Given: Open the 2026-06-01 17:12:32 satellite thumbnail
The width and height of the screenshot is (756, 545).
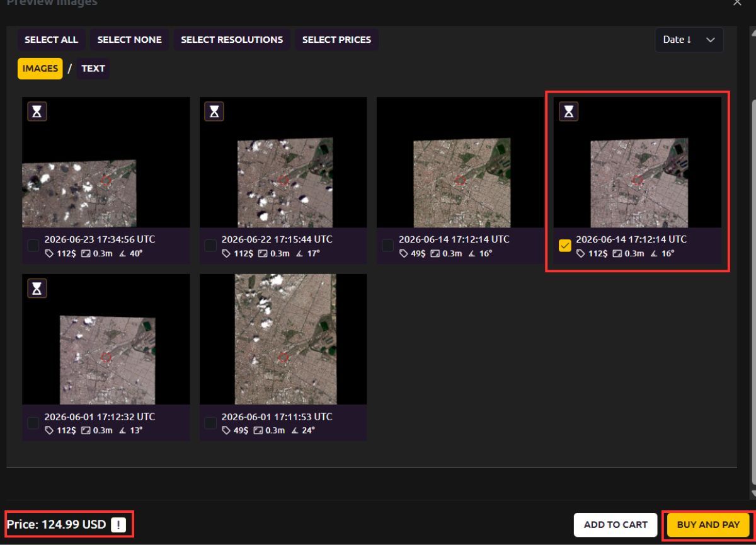Looking at the screenshot, I should [106, 339].
